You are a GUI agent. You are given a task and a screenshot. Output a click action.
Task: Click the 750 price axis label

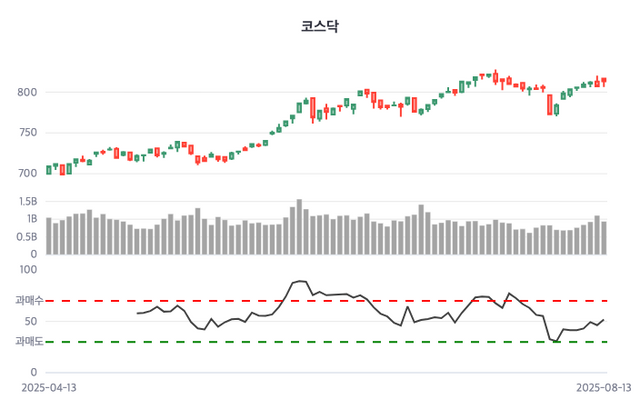(27, 133)
